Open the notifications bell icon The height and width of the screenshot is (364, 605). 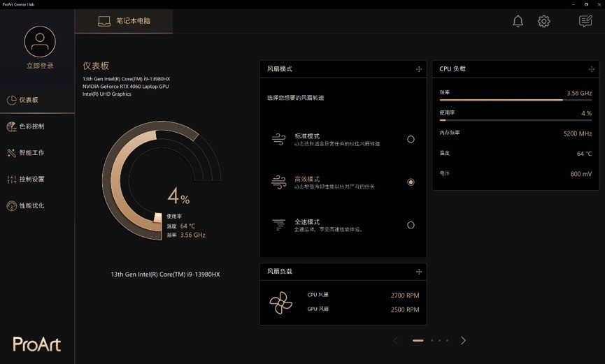pyautogui.click(x=518, y=21)
